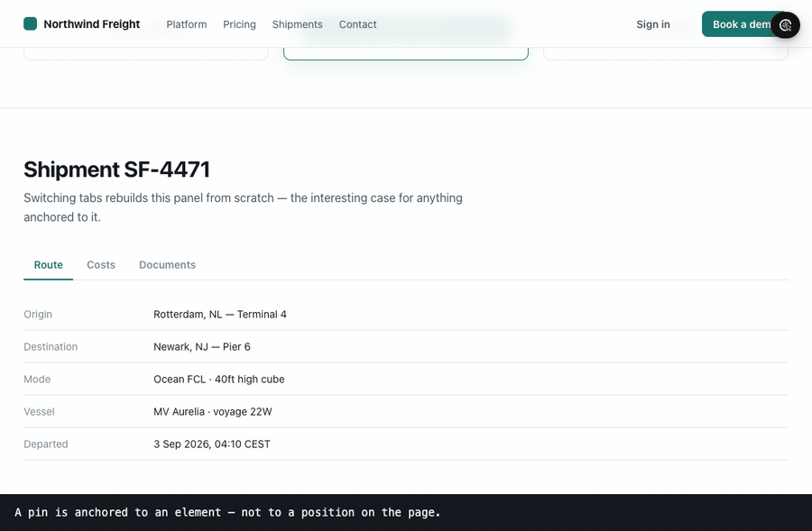This screenshot has height=531, width=812.
Task: Switch to the Costs tab
Action: 101,265
